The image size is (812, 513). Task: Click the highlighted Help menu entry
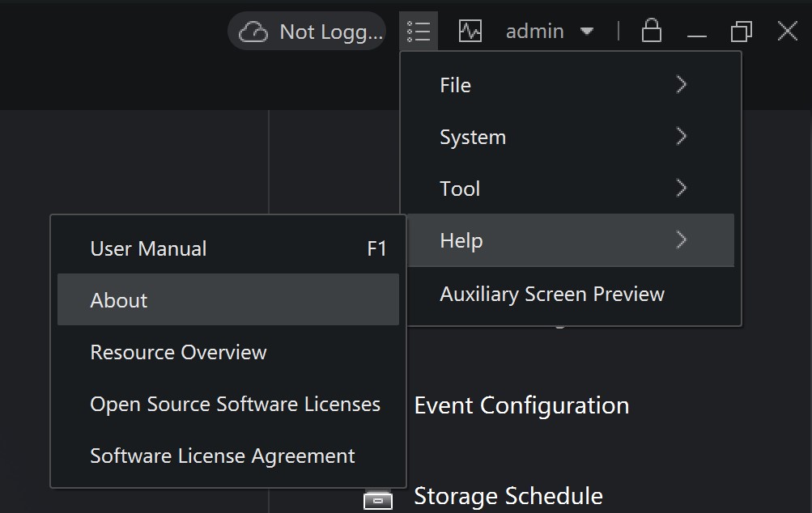point(461,240)
